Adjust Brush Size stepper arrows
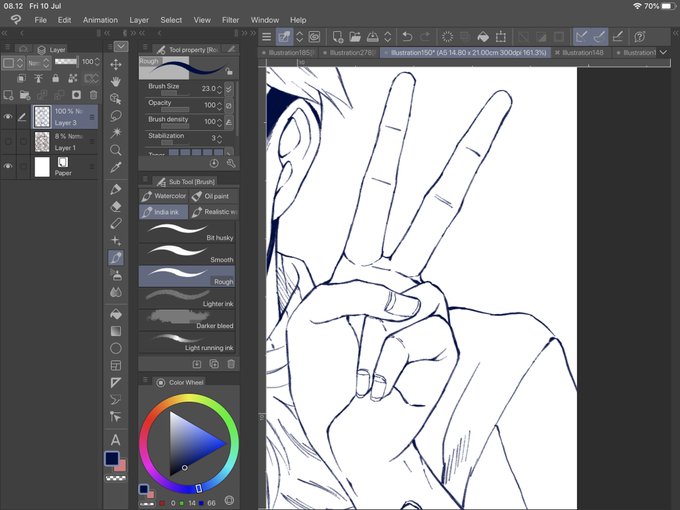The image size is (680, 510). point(219,89)
